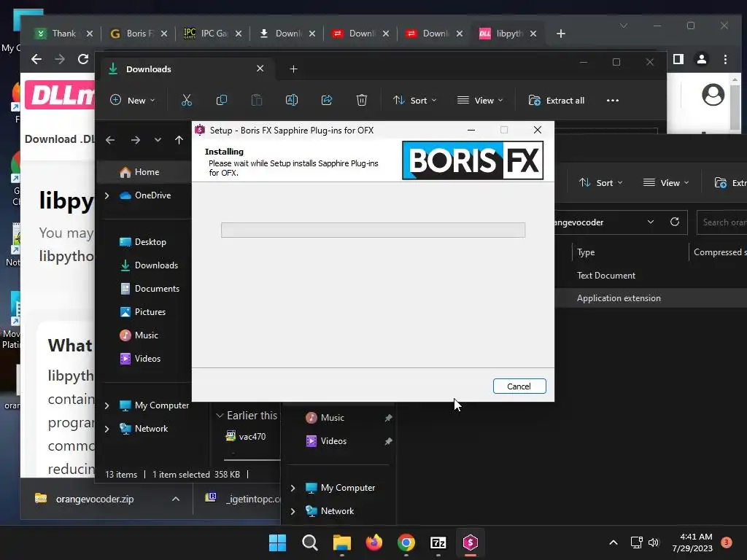The height and width of the screenshot is (560, 747).
Task: Go back in Chrome browser
Action: coord(36,59)
